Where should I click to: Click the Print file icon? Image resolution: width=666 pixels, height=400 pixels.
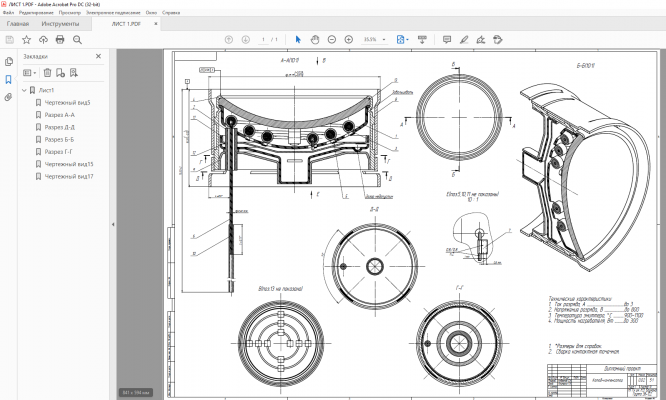click(x=60, y=39)
